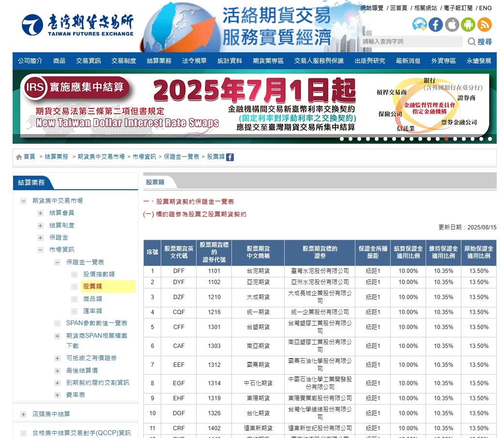Click the home icon in the breadcrumb
504x438 pixels.
click(x=19, y=157)
